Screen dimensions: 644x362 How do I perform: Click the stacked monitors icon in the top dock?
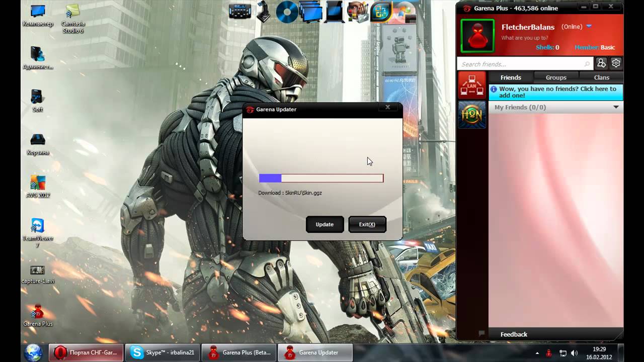pyautogui.click(x=310, y=12)
